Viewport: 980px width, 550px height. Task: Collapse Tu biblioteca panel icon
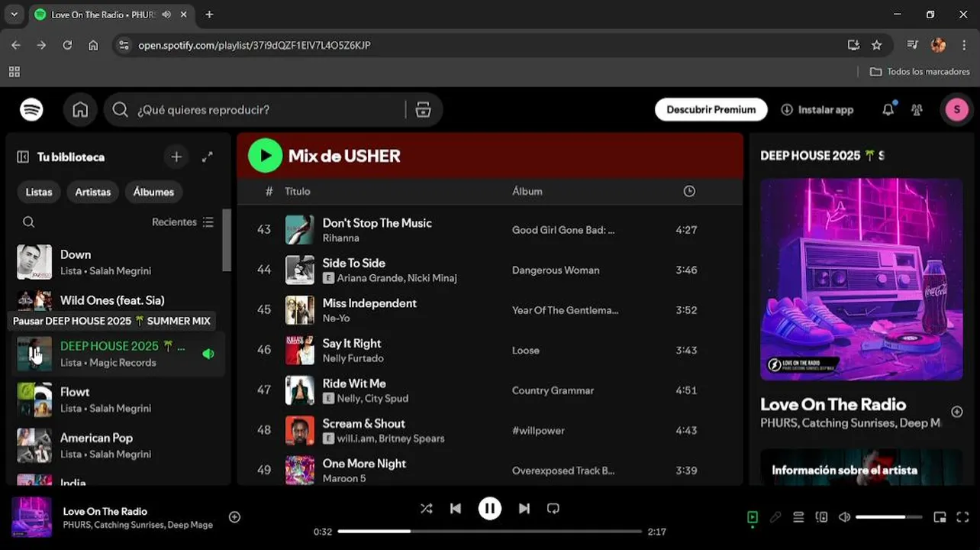[x=23, y=157]
